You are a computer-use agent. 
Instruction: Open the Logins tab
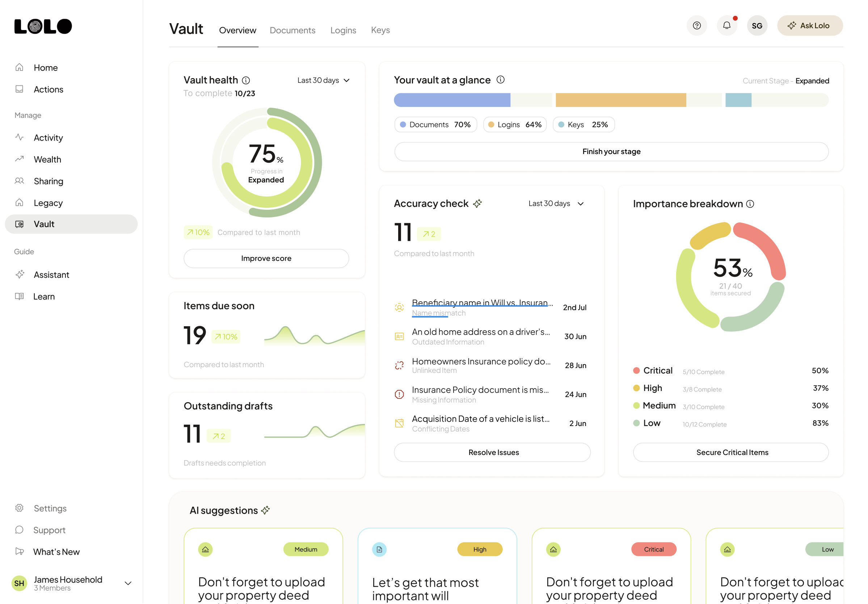(x=343, y=30)
